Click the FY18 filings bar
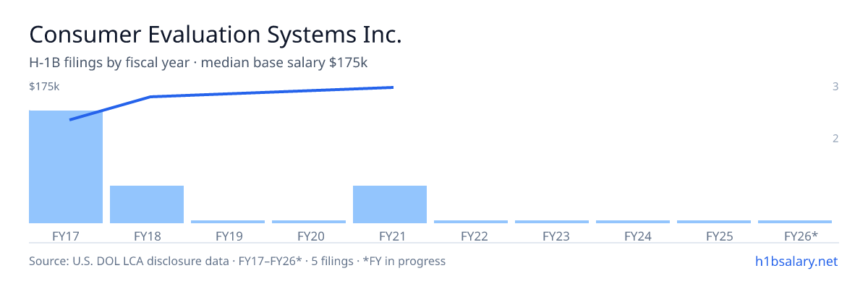The height and width of the screenshot is (289, 868). (147, 204)
